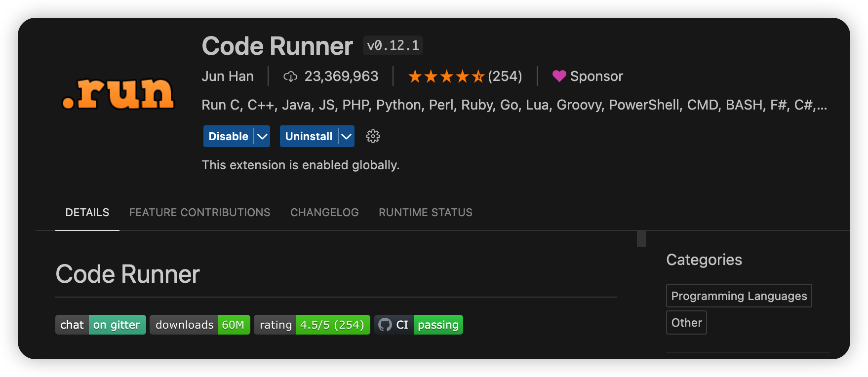Click the Categories heading
This screenshot has width=868, height=377.
pos(704,260)
